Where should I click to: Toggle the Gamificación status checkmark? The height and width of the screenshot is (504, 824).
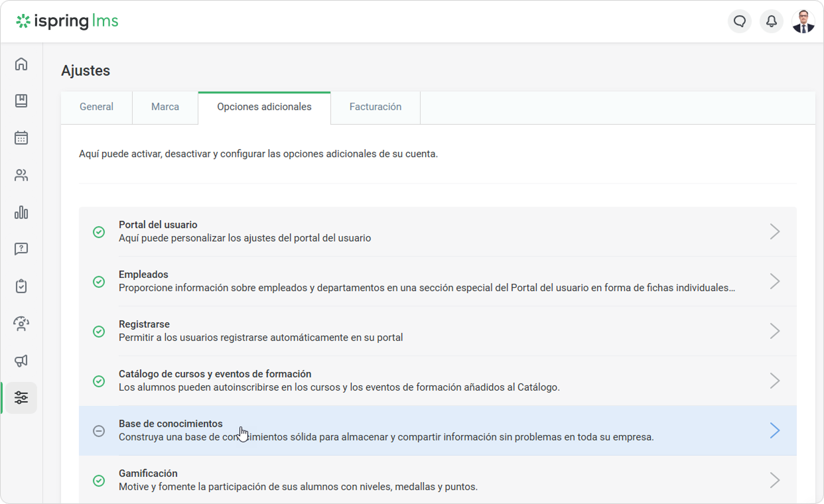[99, 481]
